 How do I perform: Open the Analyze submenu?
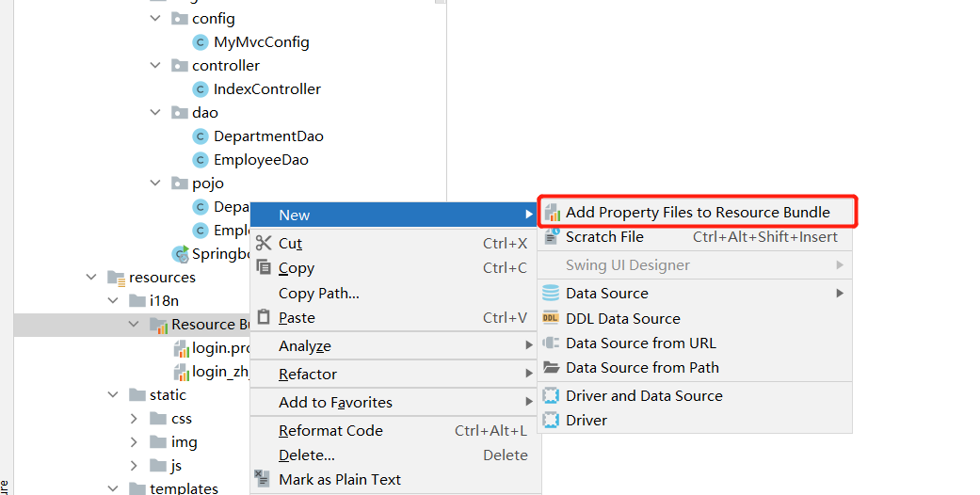[305, 346]
